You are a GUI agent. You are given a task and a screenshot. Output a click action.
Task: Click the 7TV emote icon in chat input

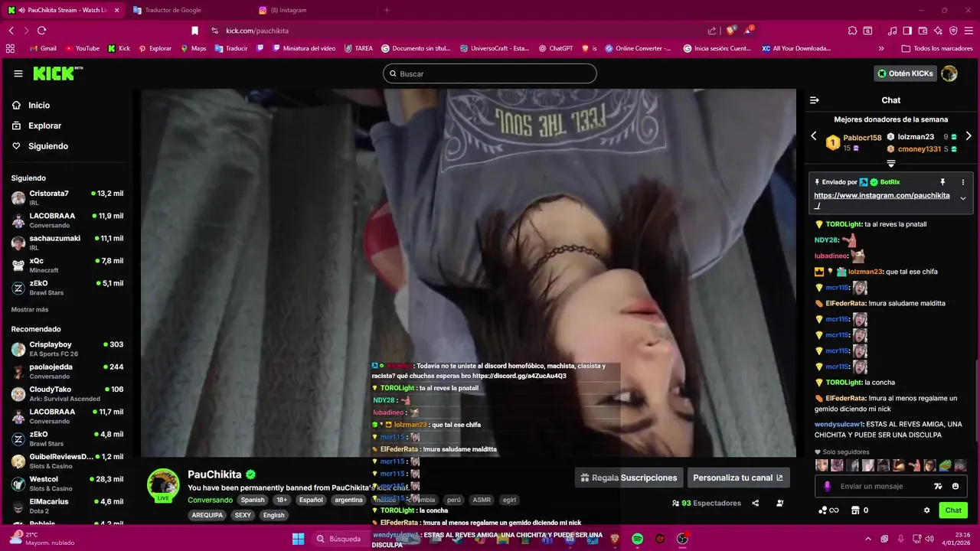tap(939, 486)
